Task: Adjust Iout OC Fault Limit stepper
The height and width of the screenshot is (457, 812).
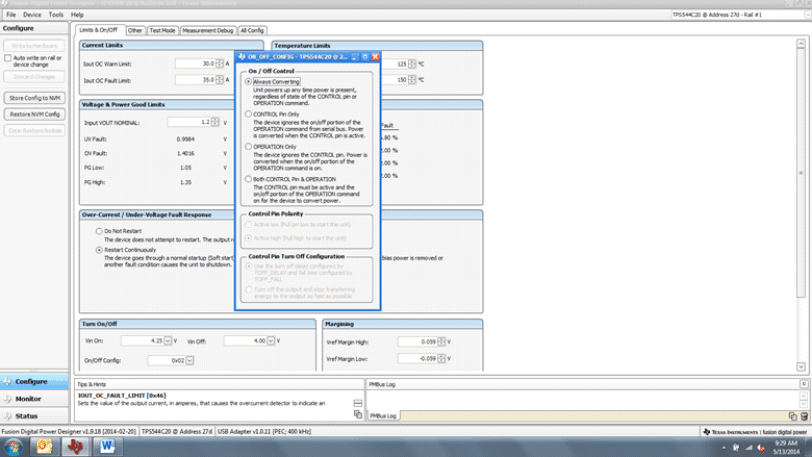Action: click(x=220, y=80)
